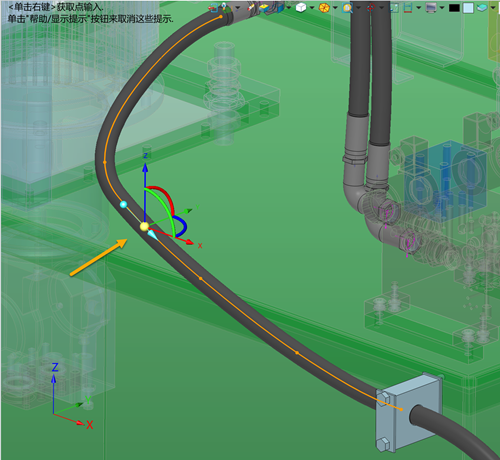500x460 pixels.
Task: Click the orange faceted sphere icon
Action: tap(324, 8)
